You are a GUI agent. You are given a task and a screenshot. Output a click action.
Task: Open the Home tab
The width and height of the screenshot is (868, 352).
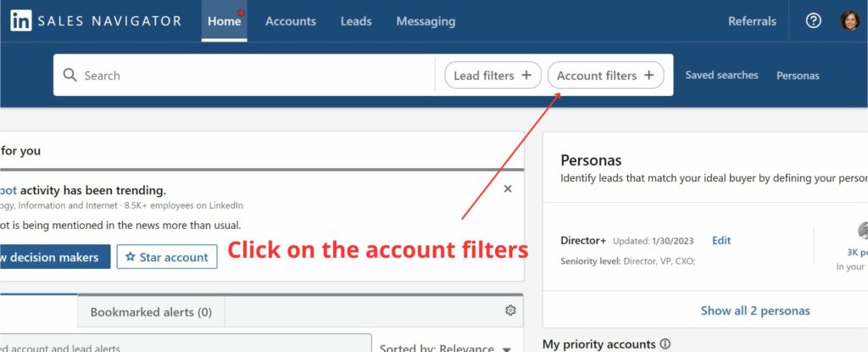[x=224, y=21]
